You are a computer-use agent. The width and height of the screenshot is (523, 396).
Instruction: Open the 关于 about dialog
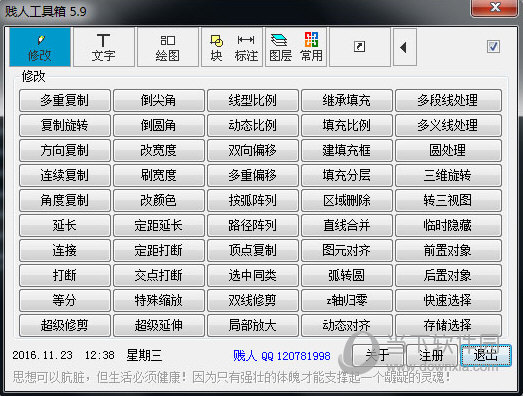(378, 355)
